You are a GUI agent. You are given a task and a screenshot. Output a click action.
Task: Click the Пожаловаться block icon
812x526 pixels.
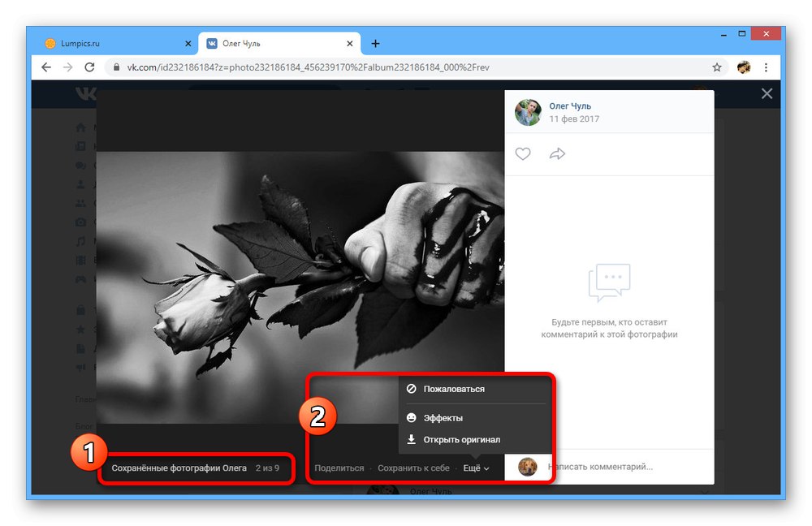click(411, 389)
